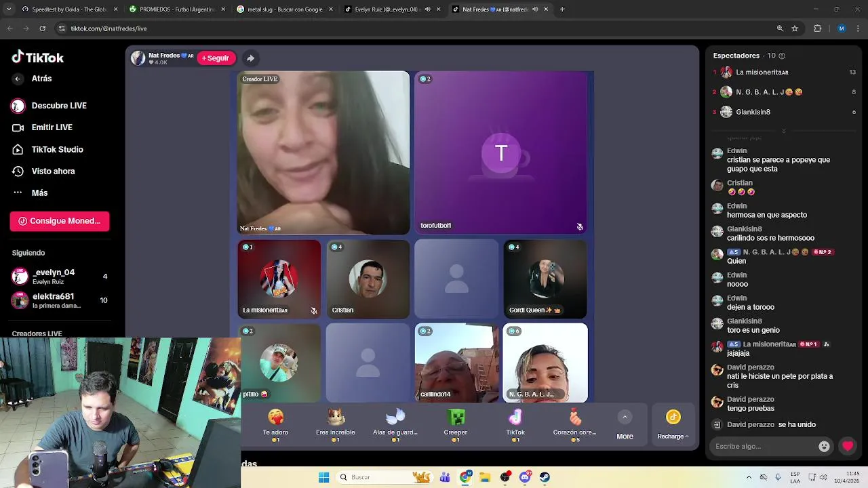Image resolution: width=868 pixels, height=488 pixels.
Task: Follow Nat Fredes with Seguir button
Action: coord(217,58)
